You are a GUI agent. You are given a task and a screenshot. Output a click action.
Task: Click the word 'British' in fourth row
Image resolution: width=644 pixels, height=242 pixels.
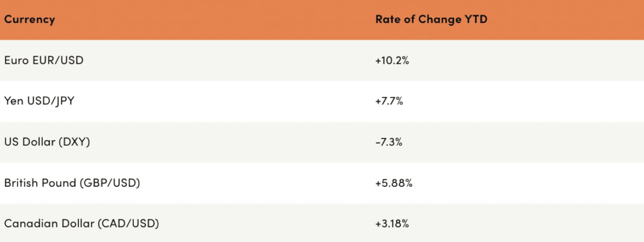(x=21, y=183)
